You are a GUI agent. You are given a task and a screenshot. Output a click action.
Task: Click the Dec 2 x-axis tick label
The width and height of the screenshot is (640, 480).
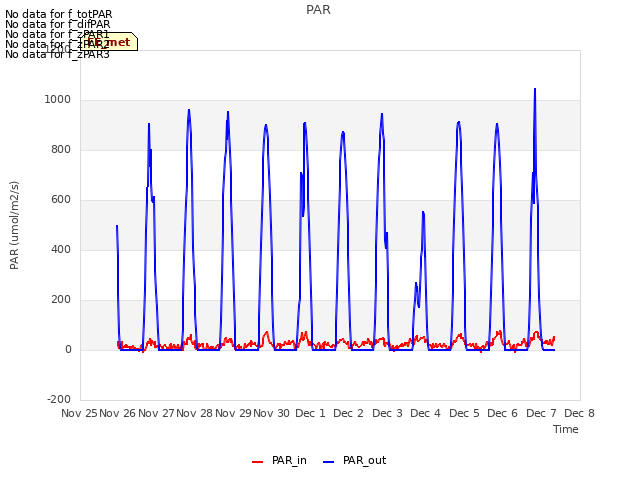point(349,413)
